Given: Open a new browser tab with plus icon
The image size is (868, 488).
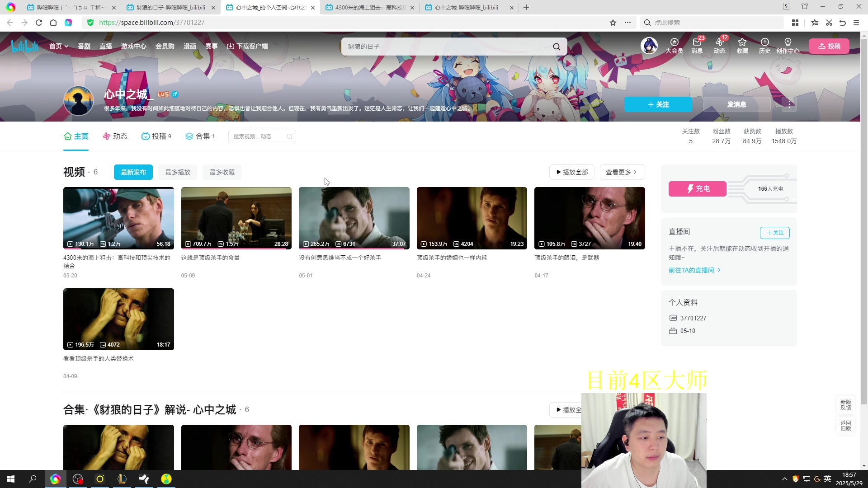Looking at the screenshot, I should [x=526, y=7].
